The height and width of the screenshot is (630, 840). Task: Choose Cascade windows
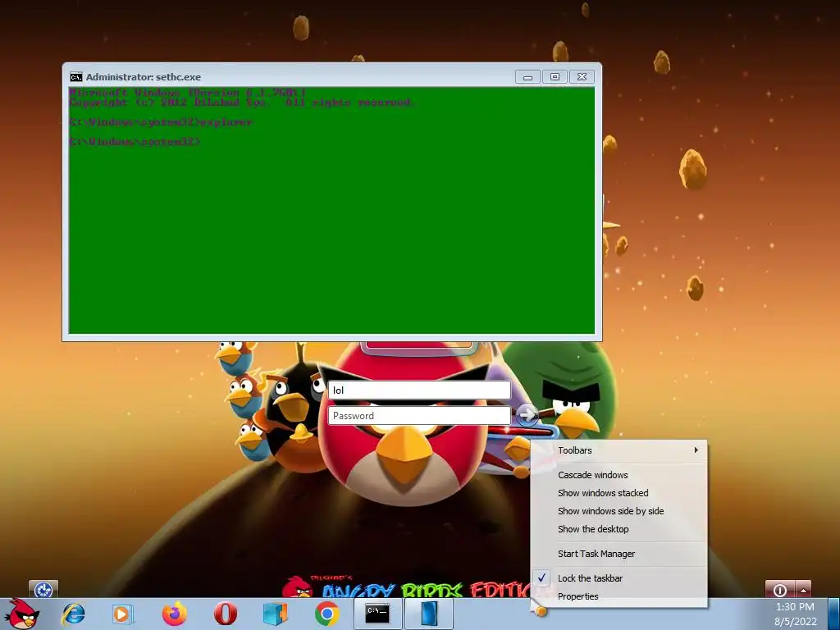click(x=619, y=475)
